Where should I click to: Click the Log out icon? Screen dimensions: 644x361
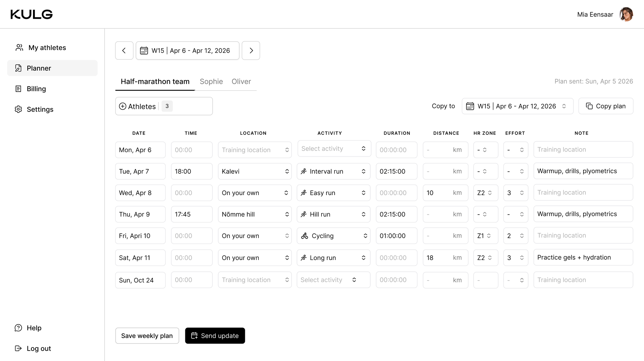click(x=18, y=348)
